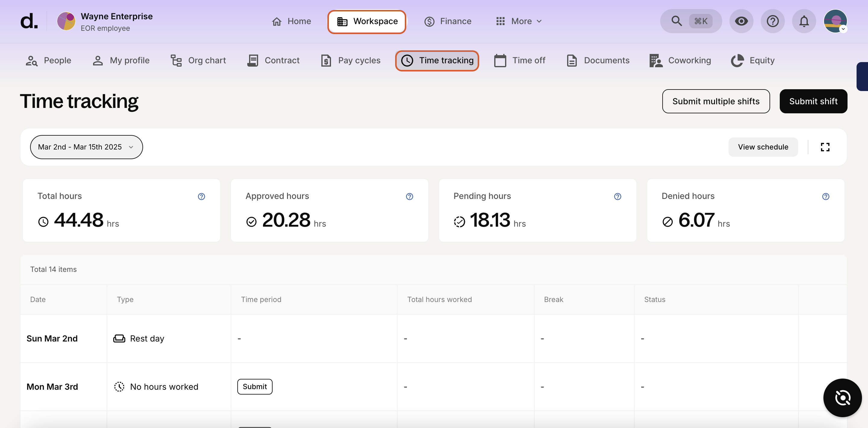
Task: Click the View schedule button
Action: coord(763,147)
